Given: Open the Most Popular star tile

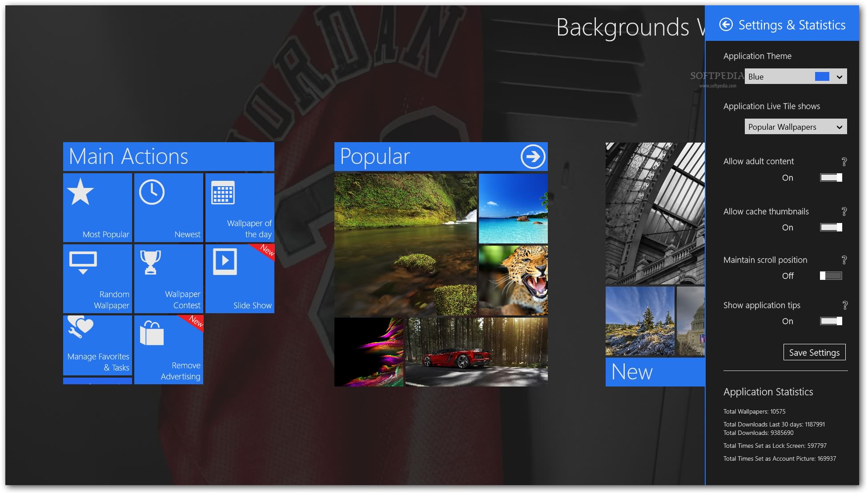Looking at the screenshot, I should point(97,207).
